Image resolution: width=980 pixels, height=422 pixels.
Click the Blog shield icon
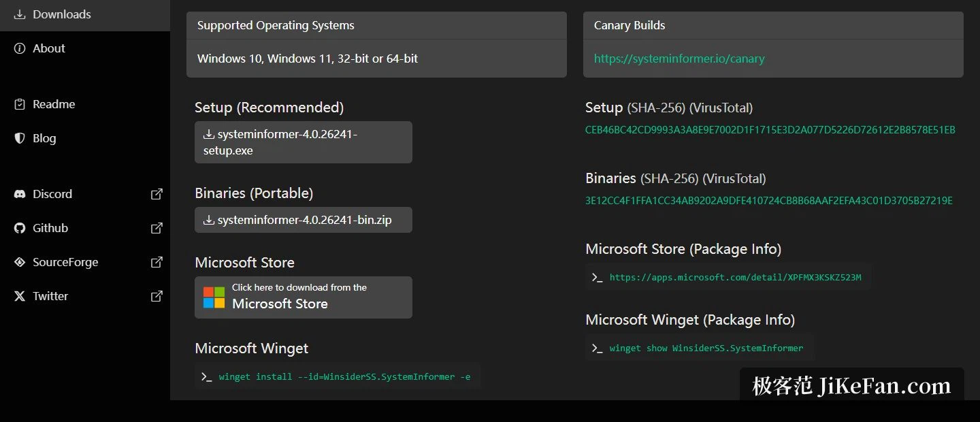(20, 138)
